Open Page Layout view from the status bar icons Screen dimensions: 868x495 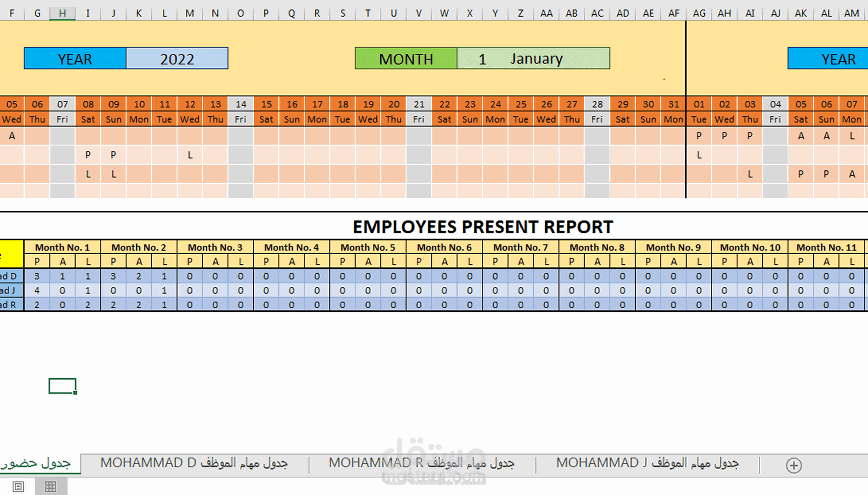[50, 486]
